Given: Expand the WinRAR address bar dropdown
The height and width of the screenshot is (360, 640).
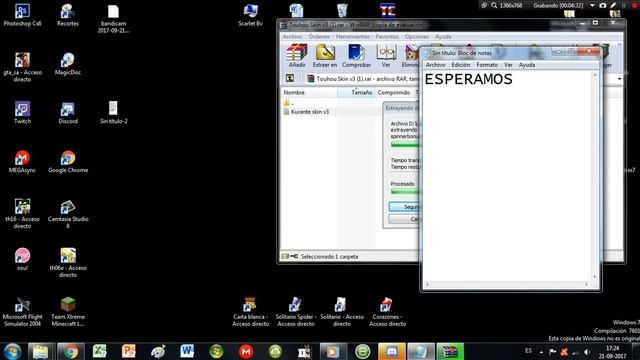Looking at the screenshot, I should (x=619, y=79).
